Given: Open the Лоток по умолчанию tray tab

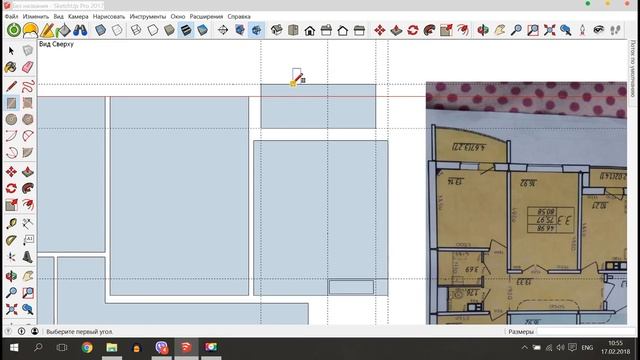Looking at the screenshot, I should click(633, 68).
